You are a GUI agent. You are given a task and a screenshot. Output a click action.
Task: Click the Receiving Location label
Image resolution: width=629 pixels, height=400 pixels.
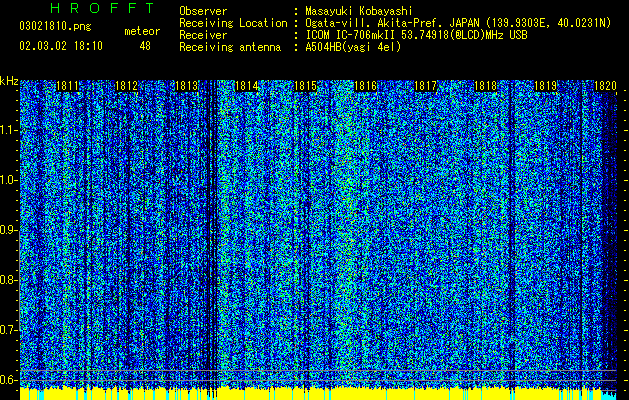233,23
